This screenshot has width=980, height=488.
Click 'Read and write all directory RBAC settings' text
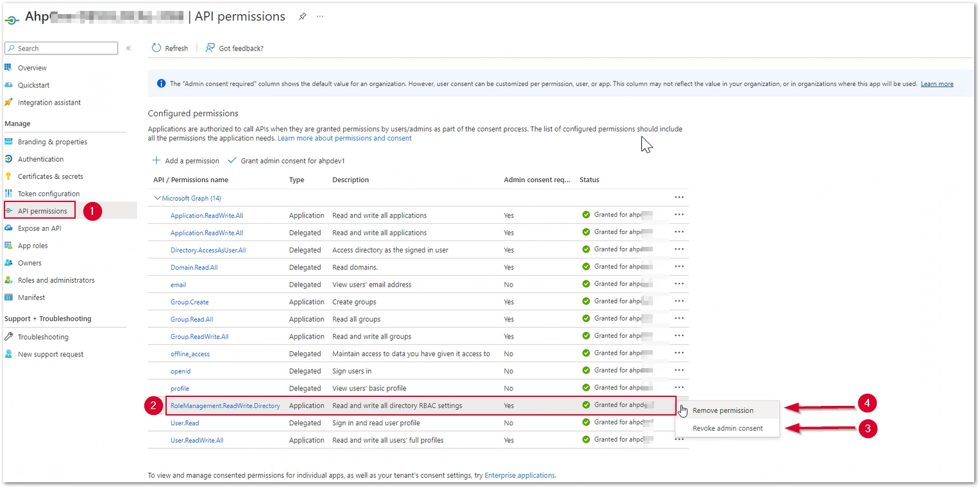[397, 406]
